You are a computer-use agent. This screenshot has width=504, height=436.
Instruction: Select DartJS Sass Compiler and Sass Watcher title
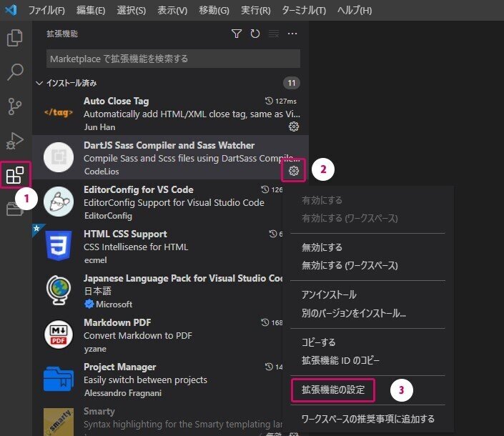(x=169, y=145)
